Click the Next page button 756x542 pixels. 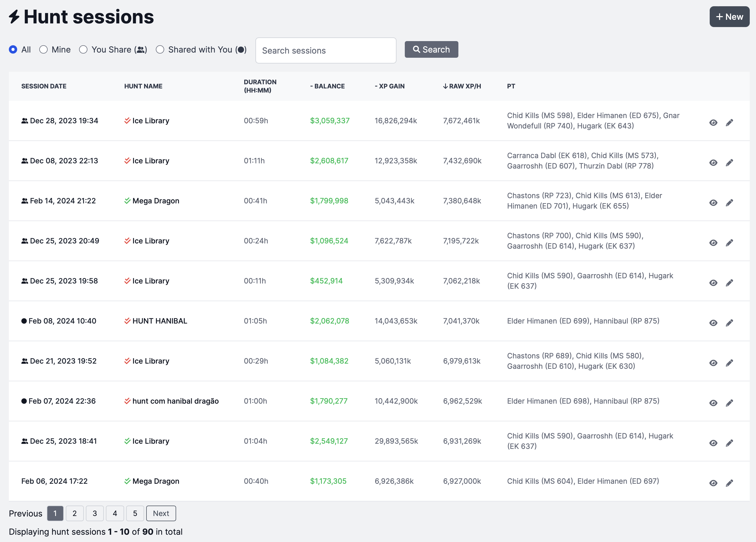tap(161, 513)
